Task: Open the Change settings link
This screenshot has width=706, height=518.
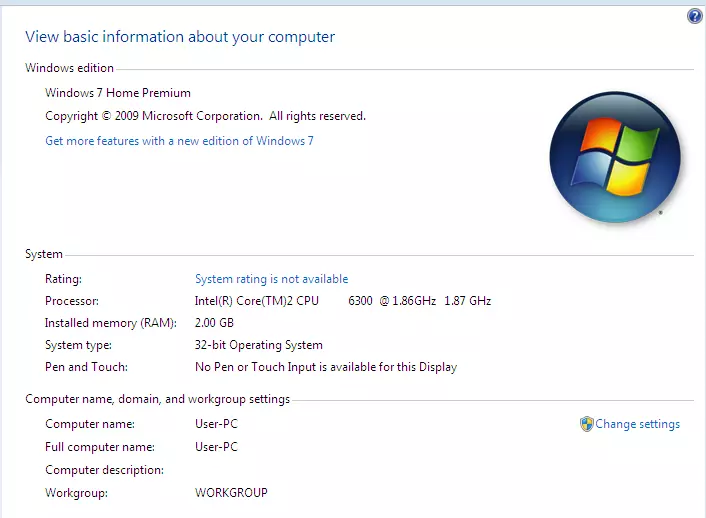Action: 637,424
